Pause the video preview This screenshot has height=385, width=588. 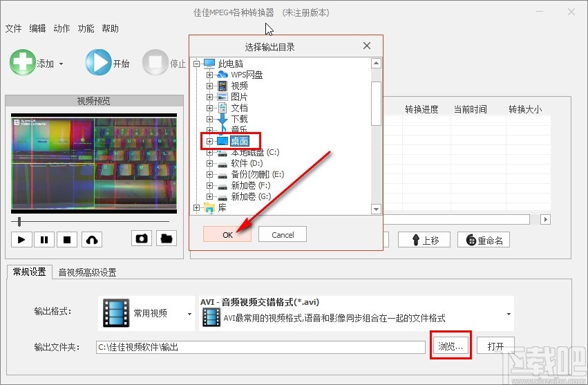point(44,239)
